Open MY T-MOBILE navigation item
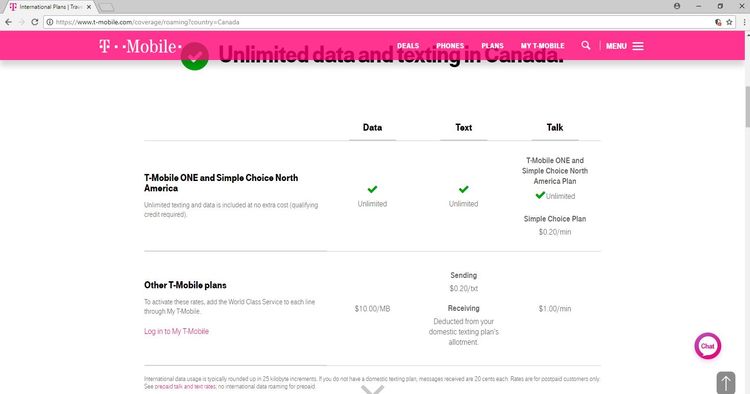The width and height of the screenshot is (750, 394). (x=542, y=46)
